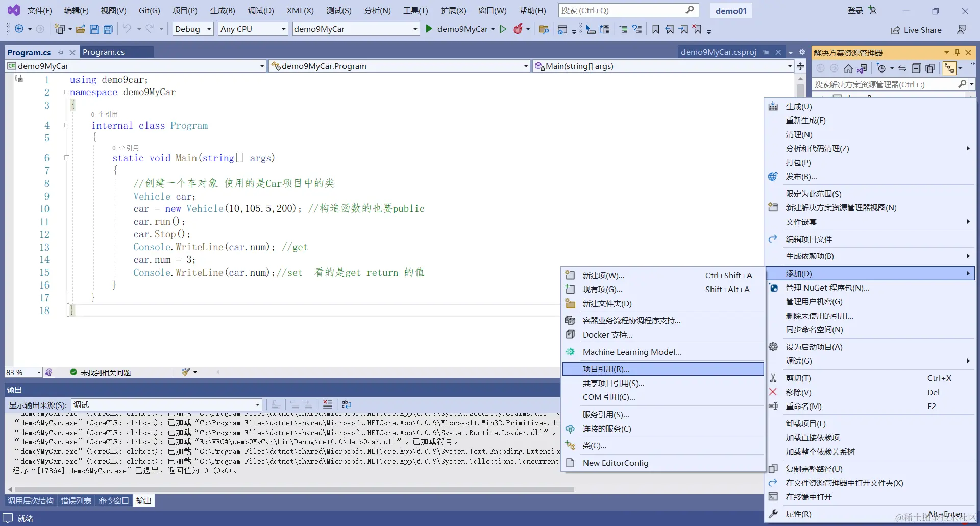980x526 pixels.
Task: Click the 未找到相关问题 status indicator
Action: click(100, 373)
